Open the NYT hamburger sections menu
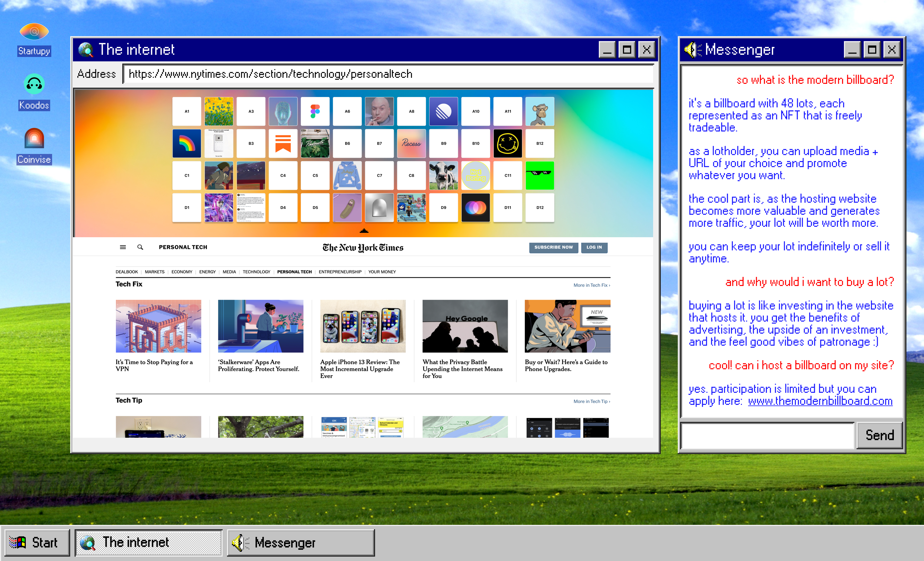 [123, 247]
